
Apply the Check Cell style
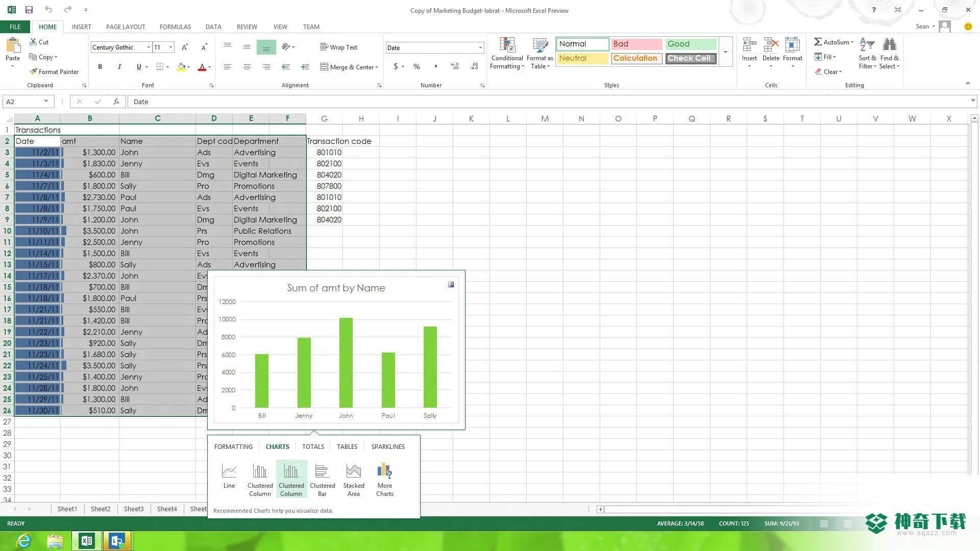[691, 58]
